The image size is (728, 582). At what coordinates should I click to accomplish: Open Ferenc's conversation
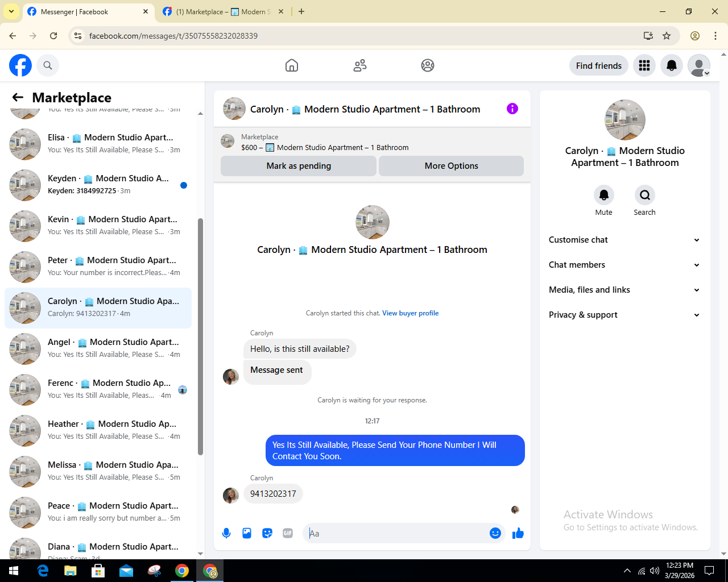pos(98,389)
